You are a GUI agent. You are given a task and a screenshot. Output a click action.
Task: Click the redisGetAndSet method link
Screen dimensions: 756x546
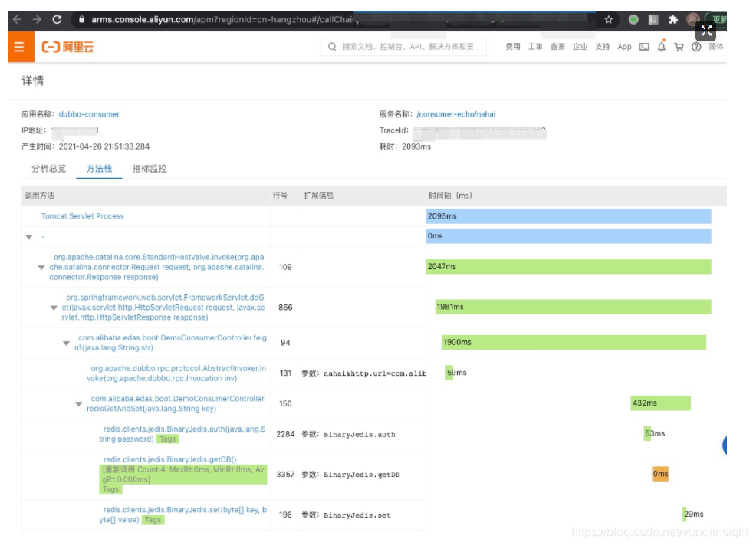(x=176, y=403)
